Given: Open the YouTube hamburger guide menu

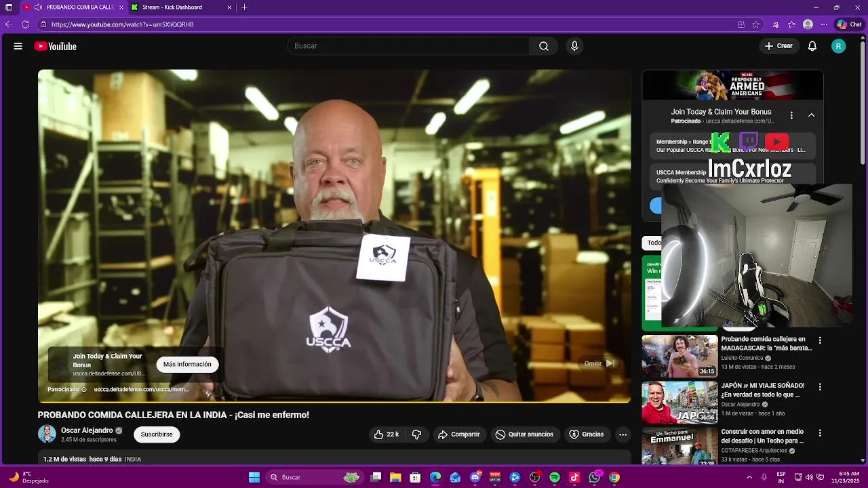Looking at the screenshot, I should pos(18,46).
